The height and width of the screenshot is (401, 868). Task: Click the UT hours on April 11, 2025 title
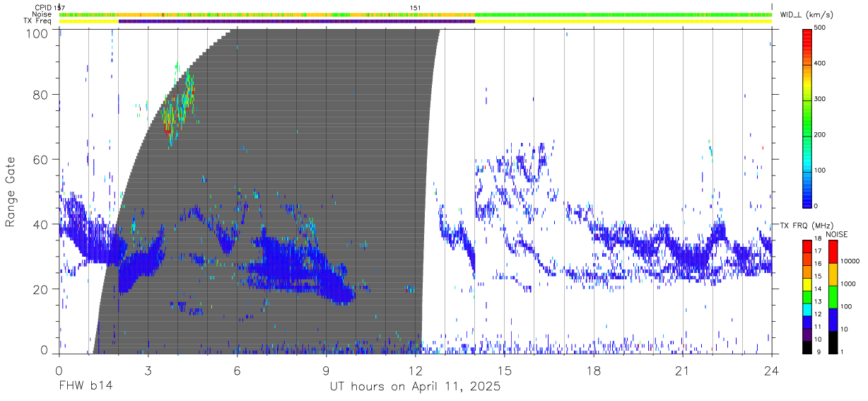416,387
